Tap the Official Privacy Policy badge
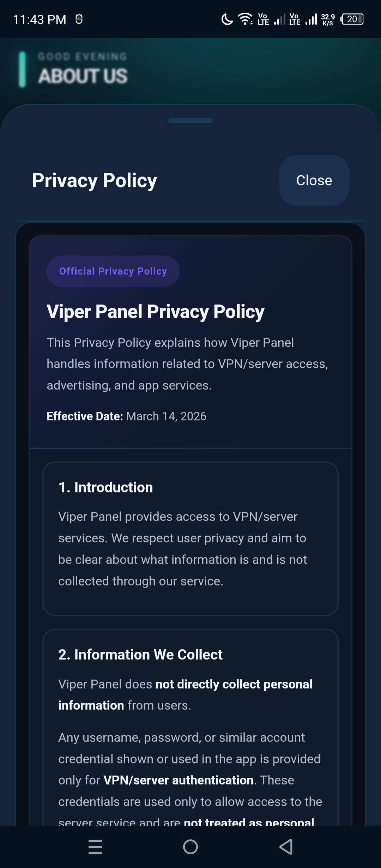This screenshot has width=381, height=868. click(x=113, y=271)
